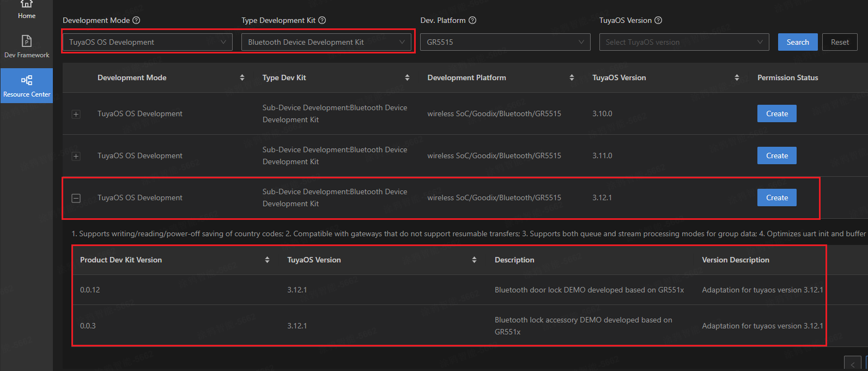Select the 0.0.12 dev kit version cell

coord(90,290)
